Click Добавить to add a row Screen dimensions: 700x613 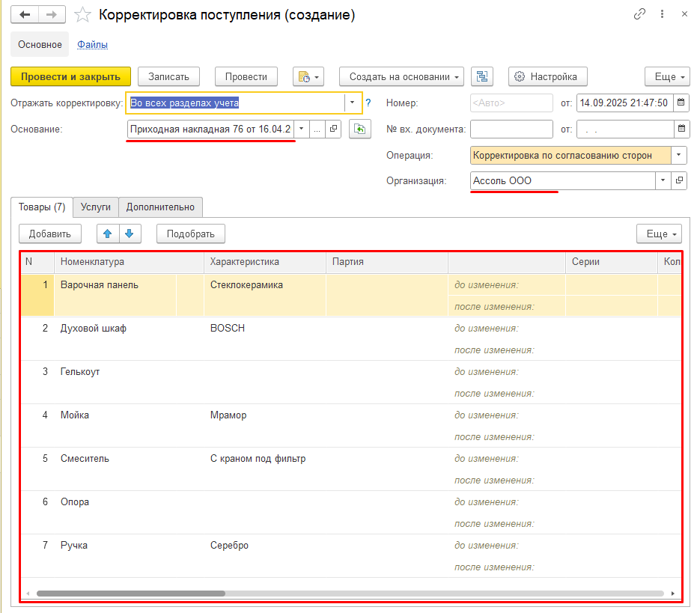(x=50, y=234)
